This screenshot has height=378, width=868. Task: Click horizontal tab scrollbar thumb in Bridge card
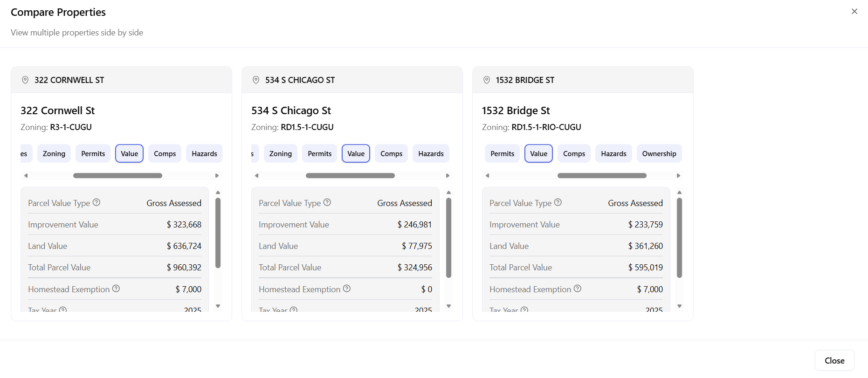click(x=602, y=176)
